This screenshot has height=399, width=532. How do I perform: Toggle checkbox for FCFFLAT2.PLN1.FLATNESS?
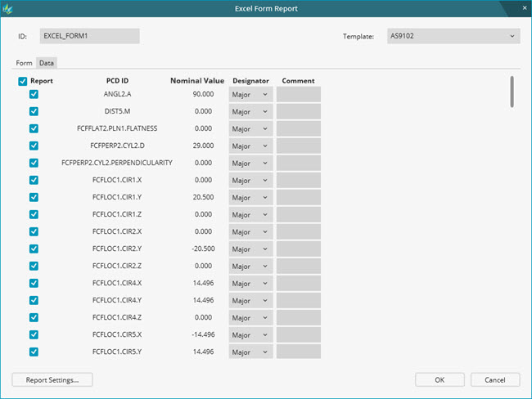coord(34,128)
